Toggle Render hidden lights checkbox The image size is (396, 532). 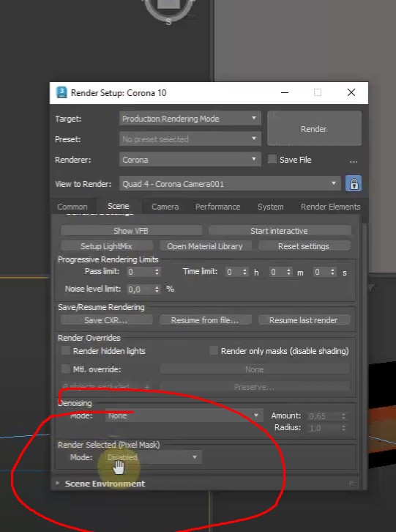coord(66,350)
